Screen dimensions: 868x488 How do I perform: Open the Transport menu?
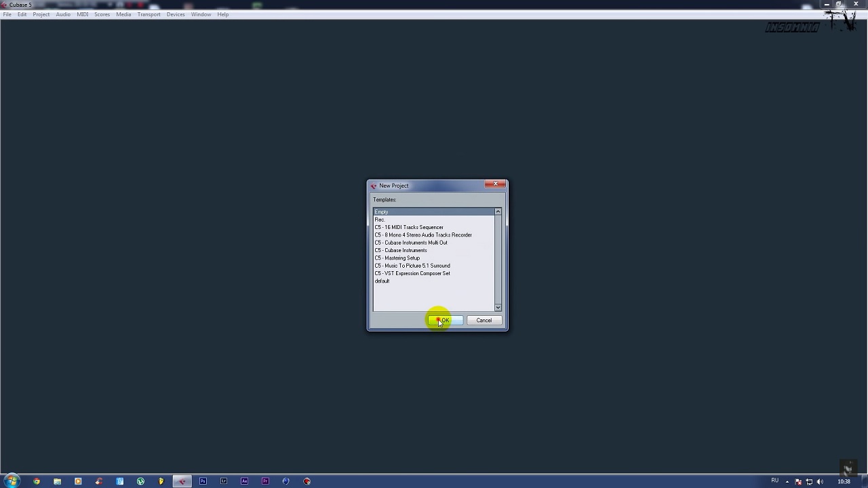pos(149,14)
